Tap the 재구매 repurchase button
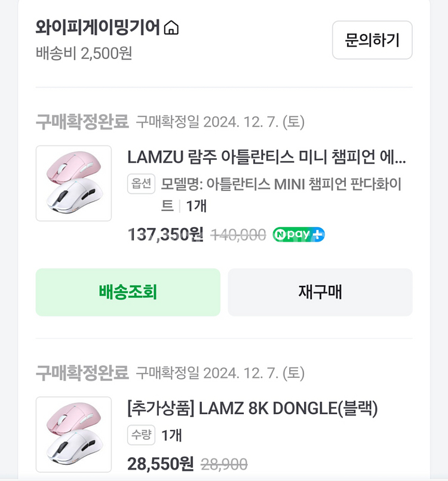Image resolution: width=448 pixels, height=481 pixels. point(320,292)
